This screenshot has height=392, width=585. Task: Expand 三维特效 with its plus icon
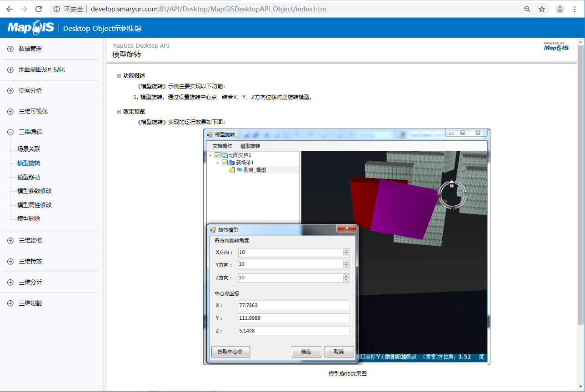10,262
